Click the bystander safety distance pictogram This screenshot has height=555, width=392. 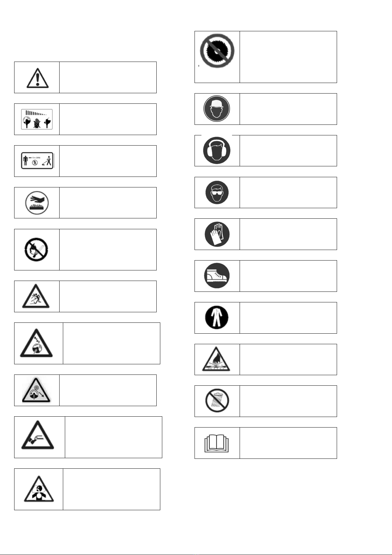coord(37,161)
